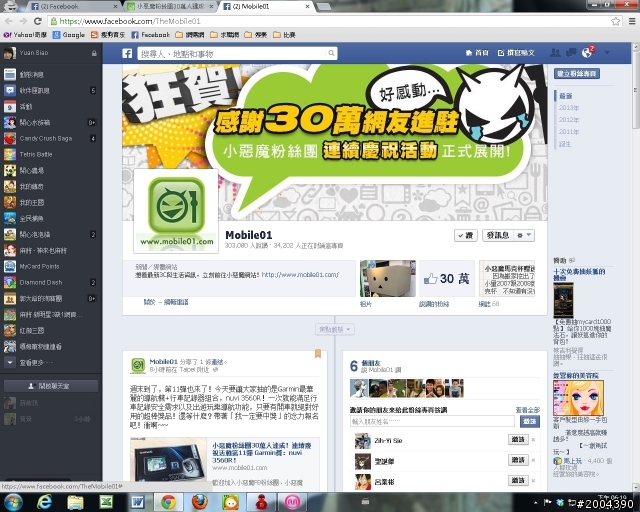Open the highlights dropdown on timeline
The image size is (640, 512).
(335, 329)
